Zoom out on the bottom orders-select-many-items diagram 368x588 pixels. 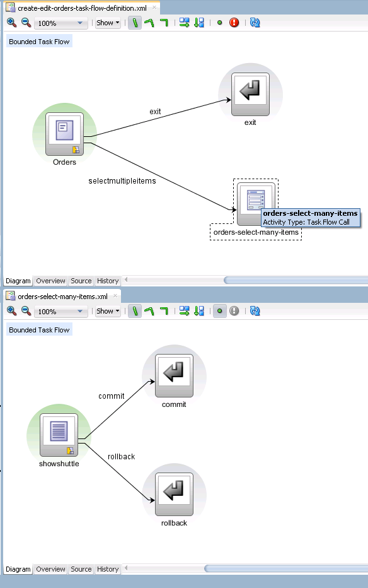click(26, 311)
